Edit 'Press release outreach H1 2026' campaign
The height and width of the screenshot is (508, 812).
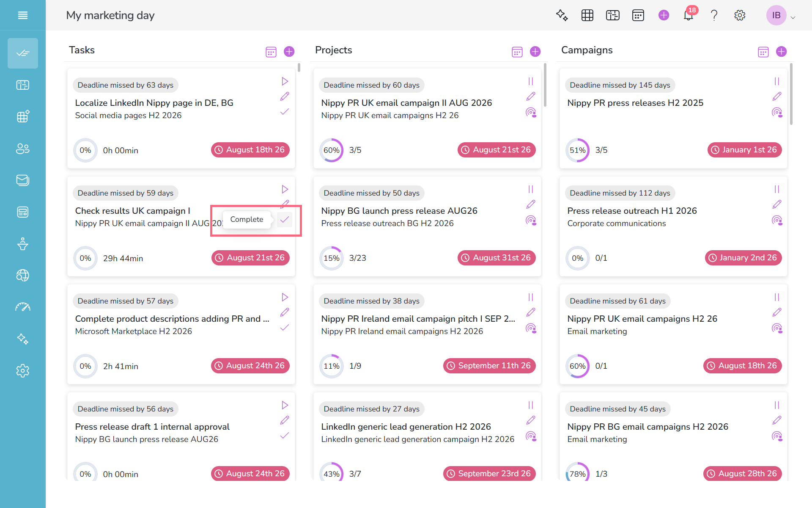click(777, 204)
